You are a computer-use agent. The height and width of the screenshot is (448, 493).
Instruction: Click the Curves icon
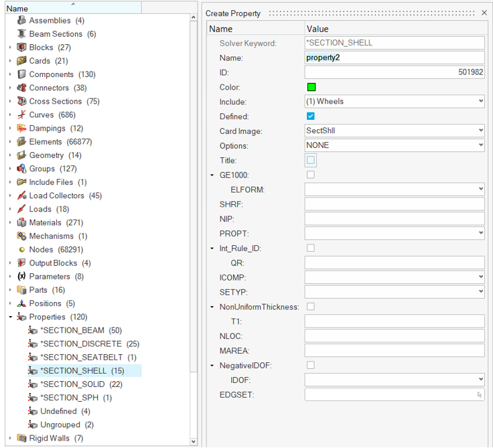pos(21,115)
